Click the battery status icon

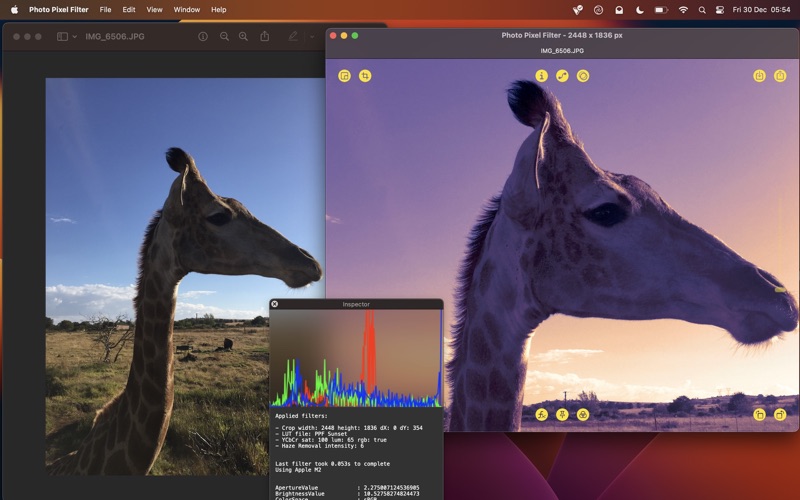[661, 10]
